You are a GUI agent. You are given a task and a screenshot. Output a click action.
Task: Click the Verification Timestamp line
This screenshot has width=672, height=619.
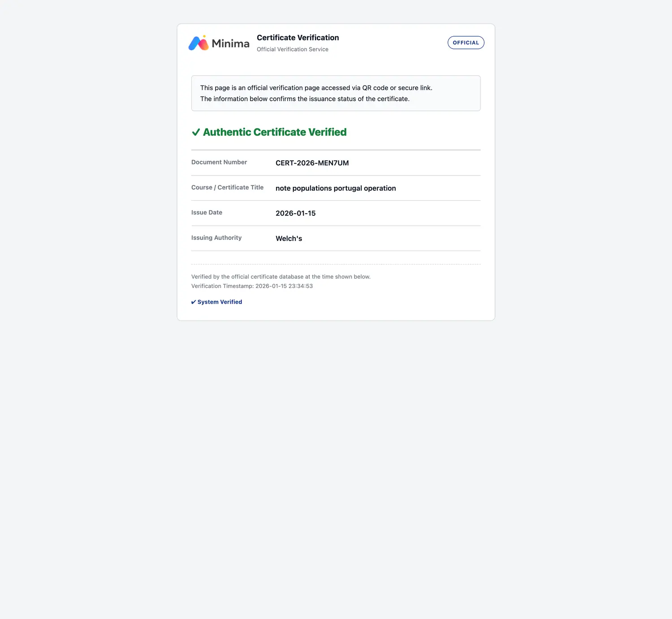click(x=252, y=286)
